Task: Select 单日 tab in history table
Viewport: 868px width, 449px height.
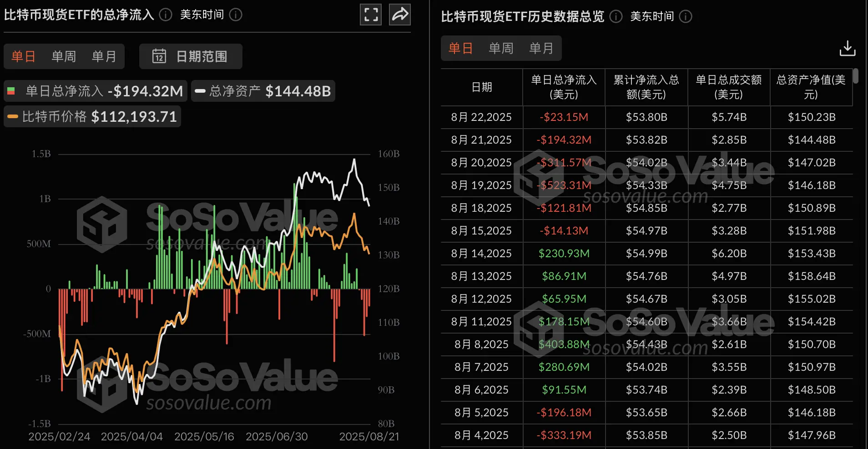Action: point(460,48)
